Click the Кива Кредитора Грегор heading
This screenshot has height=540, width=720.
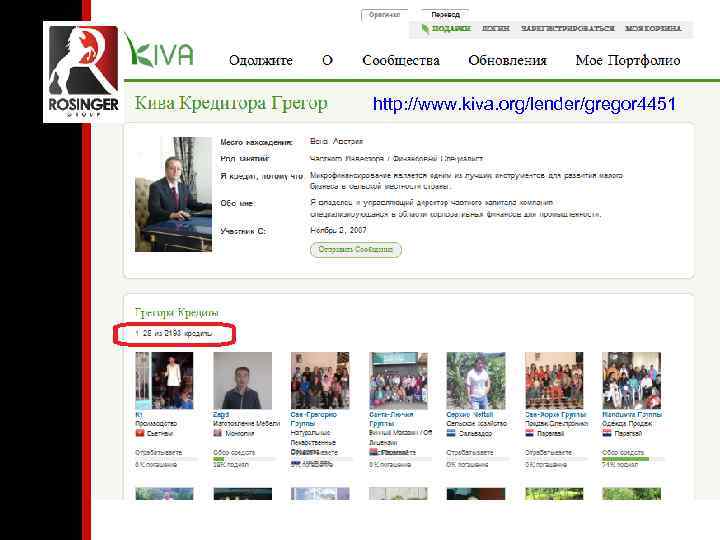point(231,103)
